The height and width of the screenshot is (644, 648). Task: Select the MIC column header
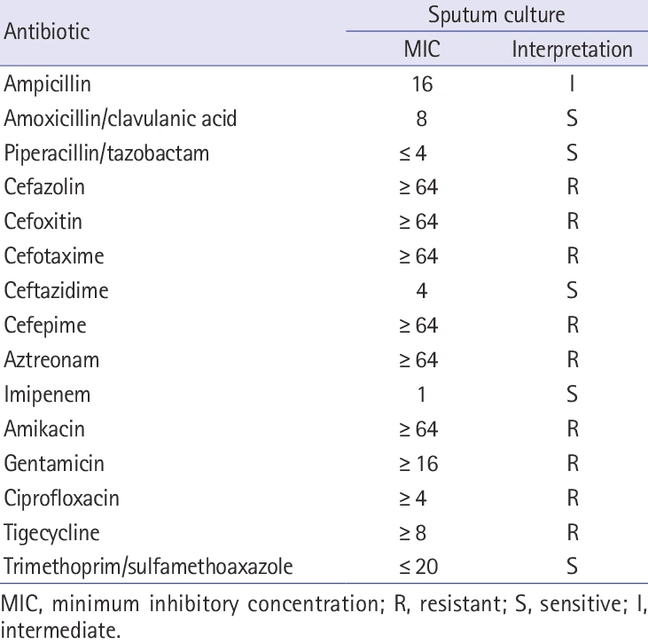422,50
